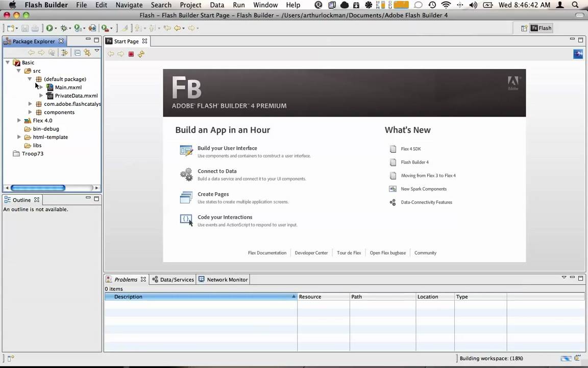588x368 pixels.
Task: Click the Package Explorer focus filter icon
Action: pos(64,53)
